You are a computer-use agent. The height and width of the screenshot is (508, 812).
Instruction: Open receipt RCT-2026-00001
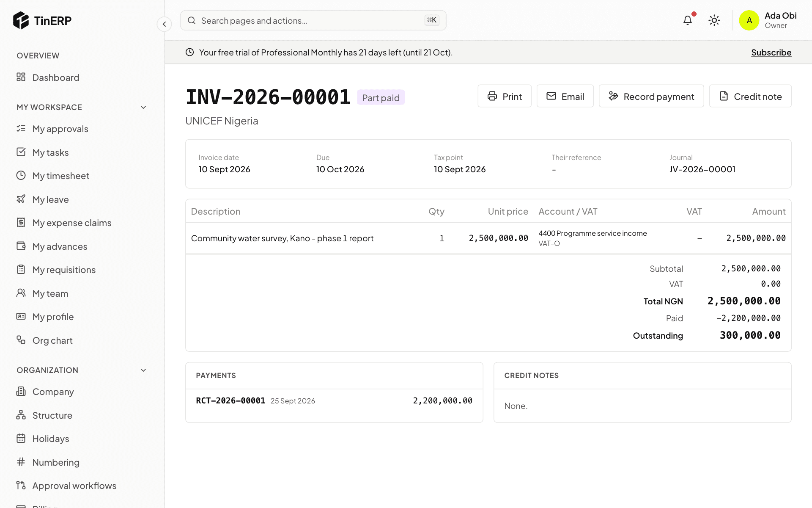pos(230,400)
